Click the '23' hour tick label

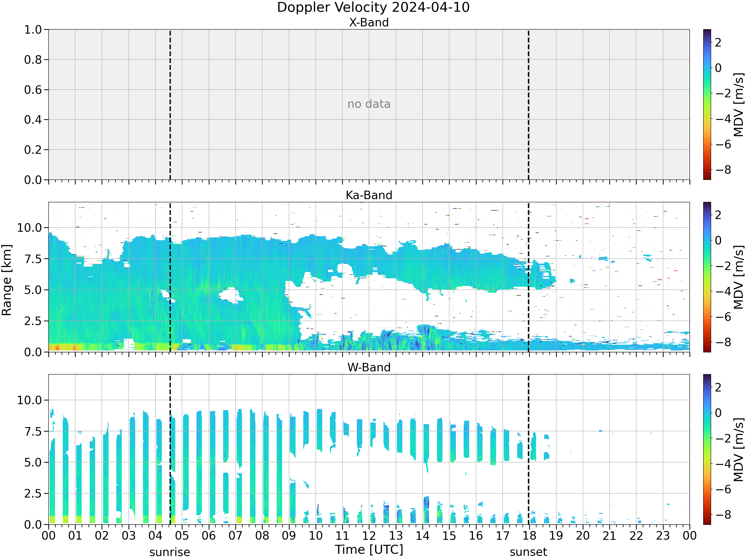[x=663, y=536]
